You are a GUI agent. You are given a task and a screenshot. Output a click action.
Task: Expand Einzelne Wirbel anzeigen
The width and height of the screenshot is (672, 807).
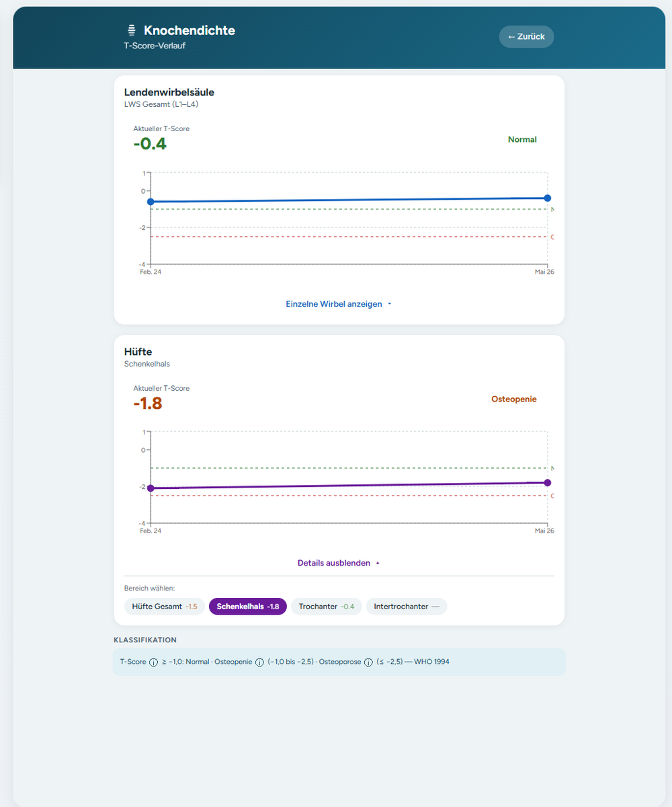(339, 304)
